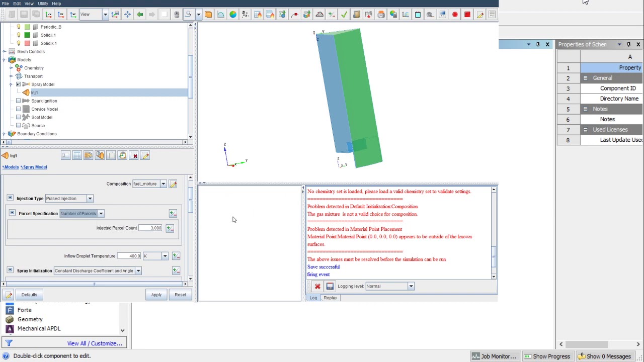Open the Edit menu
Viewport: 644px width, 362px height.
[17, 4]
